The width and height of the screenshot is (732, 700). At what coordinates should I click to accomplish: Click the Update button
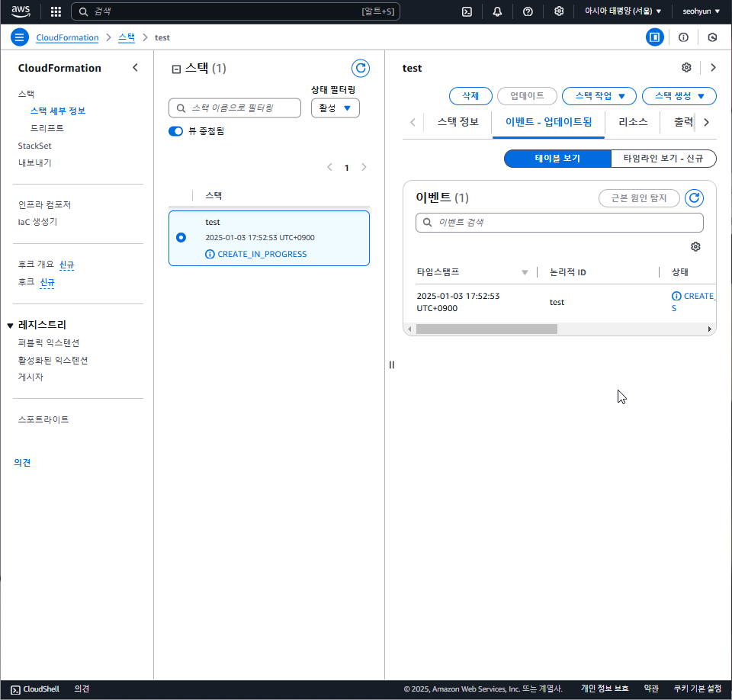[527, 96]
